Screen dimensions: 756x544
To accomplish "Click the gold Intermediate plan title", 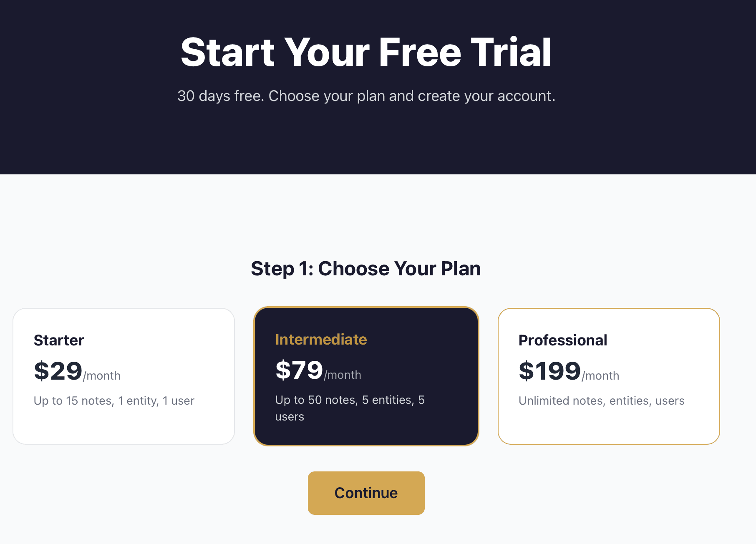I will 321,340.
